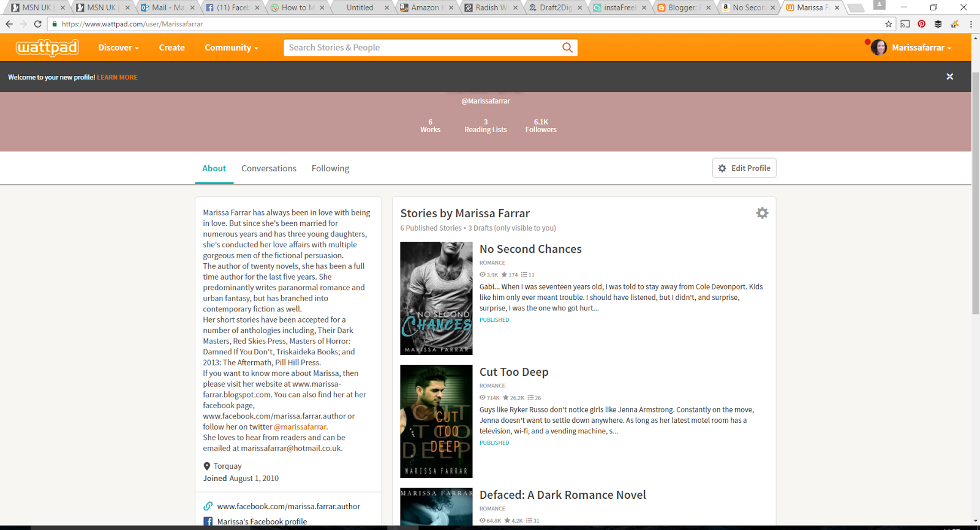Open the Marissafarrar account dropdown
The width and height of the screenshot is (980, 530).
[921, 48]
